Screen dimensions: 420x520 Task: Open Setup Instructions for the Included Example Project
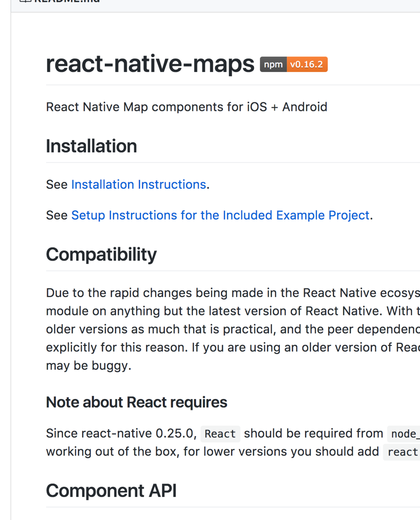220,215
